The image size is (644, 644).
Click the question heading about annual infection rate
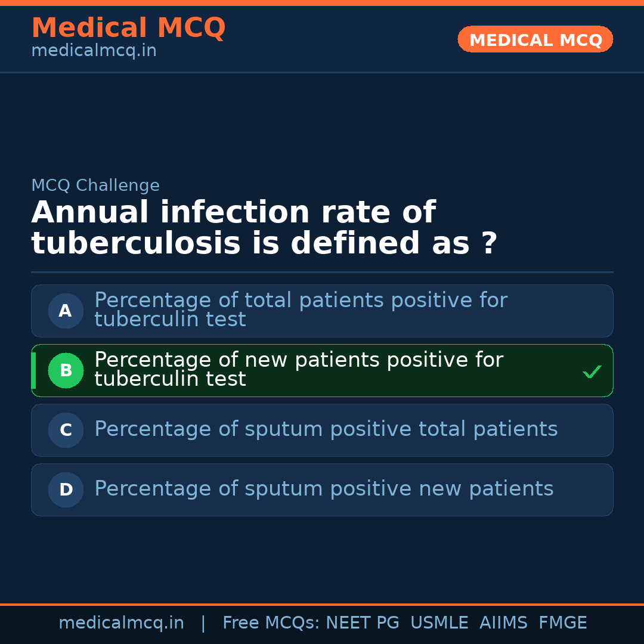264,228
